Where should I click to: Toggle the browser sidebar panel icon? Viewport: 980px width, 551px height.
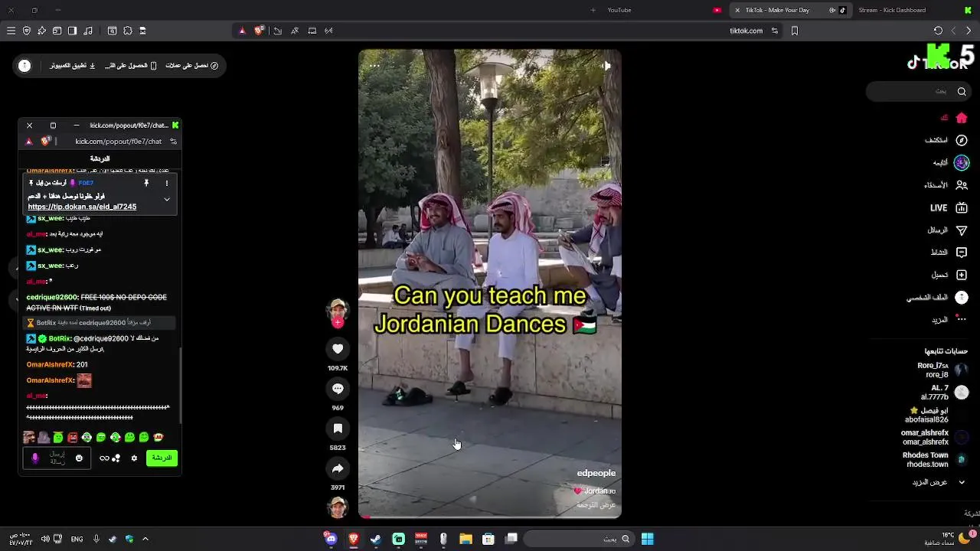coord(72,31)
